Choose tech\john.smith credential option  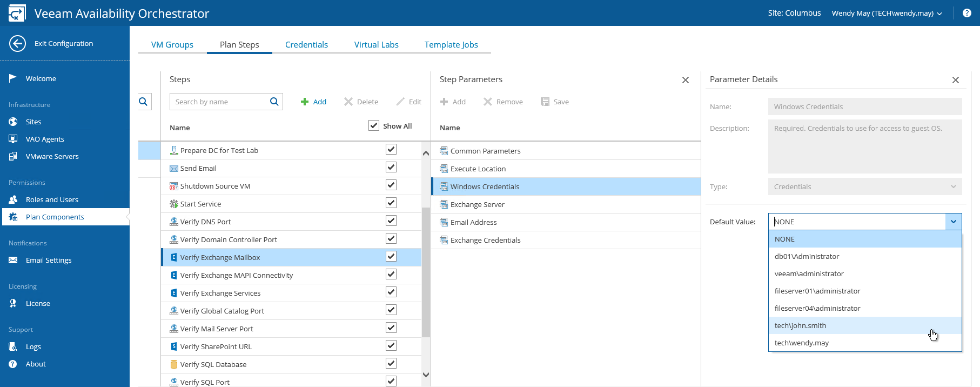[x=865, y=325]
